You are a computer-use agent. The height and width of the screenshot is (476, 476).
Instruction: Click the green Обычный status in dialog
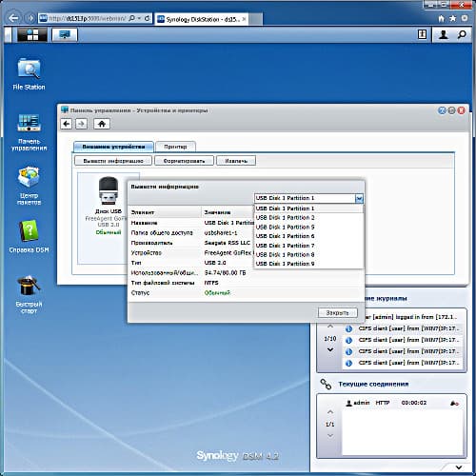point(217,293)
